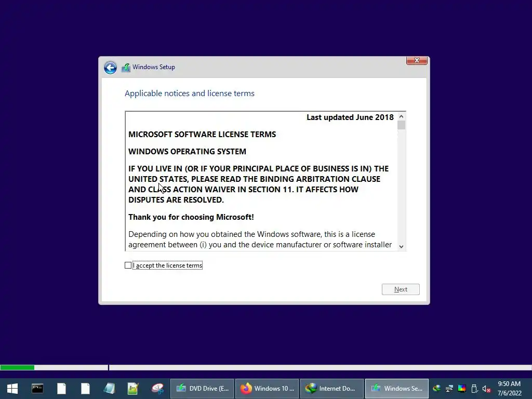Click 'MICROSOFT SOFTWARE LICENSE TERMS' heading
The width and height of the screenshot is (532, 399).
[x=202, y=135]
